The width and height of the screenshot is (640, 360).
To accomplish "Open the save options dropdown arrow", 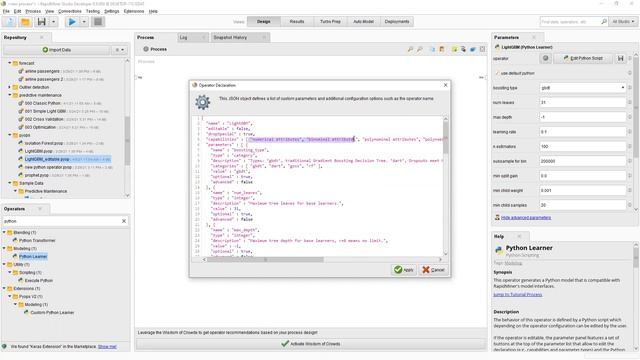I will point(53,22).
